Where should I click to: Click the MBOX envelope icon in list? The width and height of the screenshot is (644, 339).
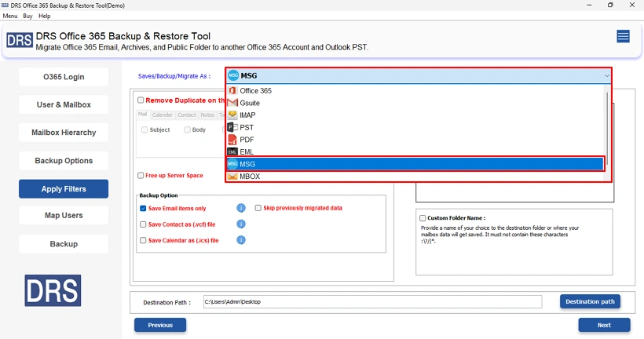[232, 176]
